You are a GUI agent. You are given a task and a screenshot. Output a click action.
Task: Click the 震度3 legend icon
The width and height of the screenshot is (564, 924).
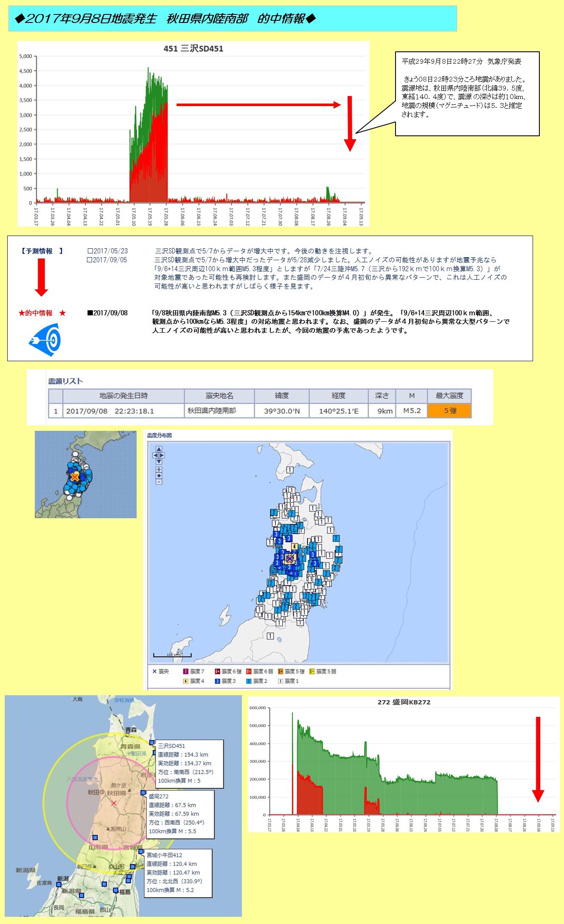coord(217,681)
